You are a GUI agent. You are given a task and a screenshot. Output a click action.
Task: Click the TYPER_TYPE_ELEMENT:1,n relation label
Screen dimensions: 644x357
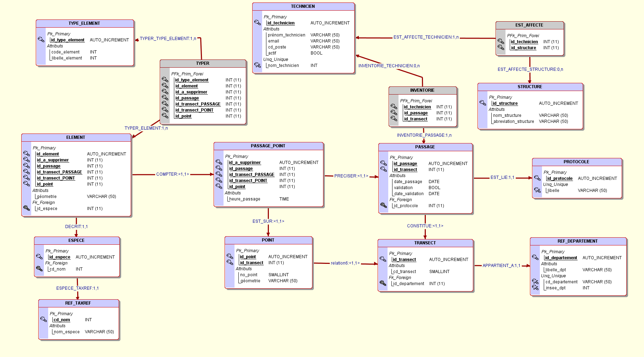coord(168,39)
